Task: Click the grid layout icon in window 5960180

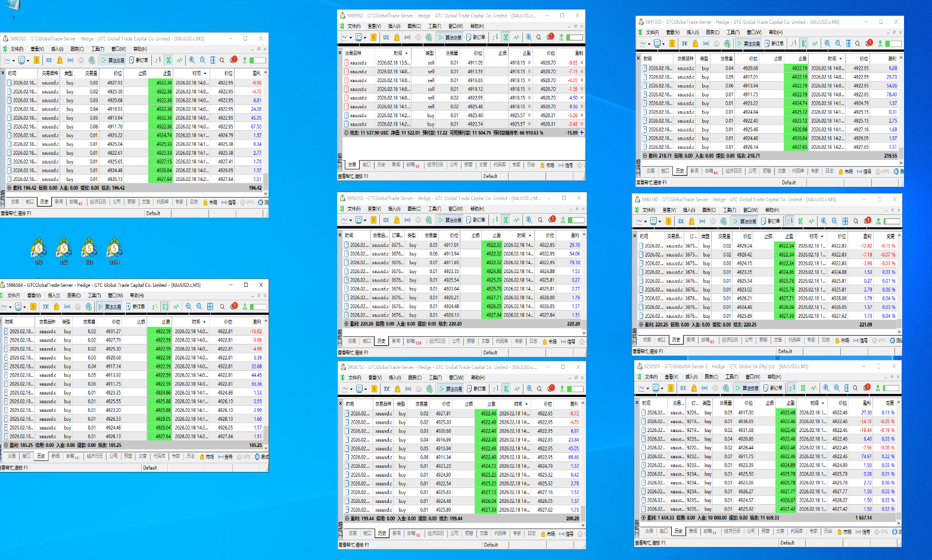Action: coord(844,221)
